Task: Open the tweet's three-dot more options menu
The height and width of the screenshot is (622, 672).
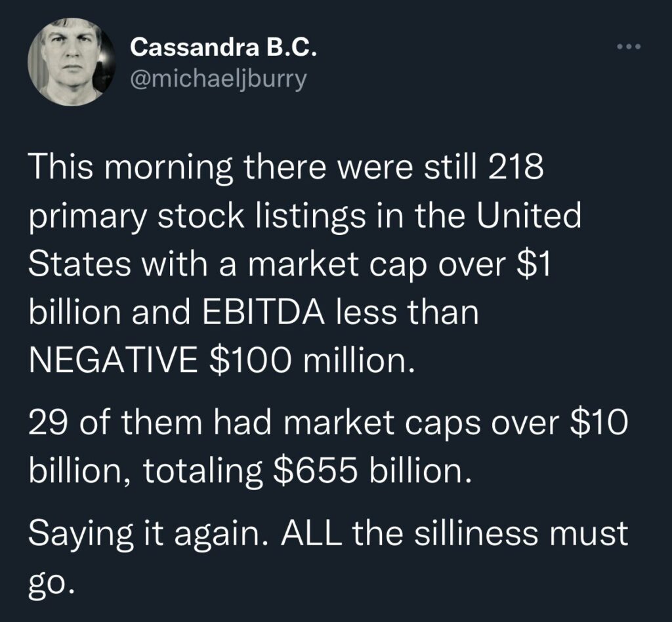Action: click(x=627, y=47)
